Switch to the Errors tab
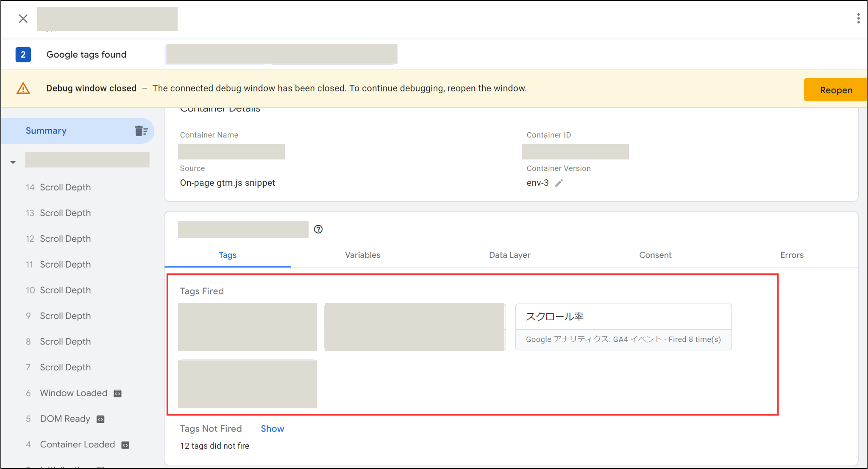868x469 pixels. (792, 255)
